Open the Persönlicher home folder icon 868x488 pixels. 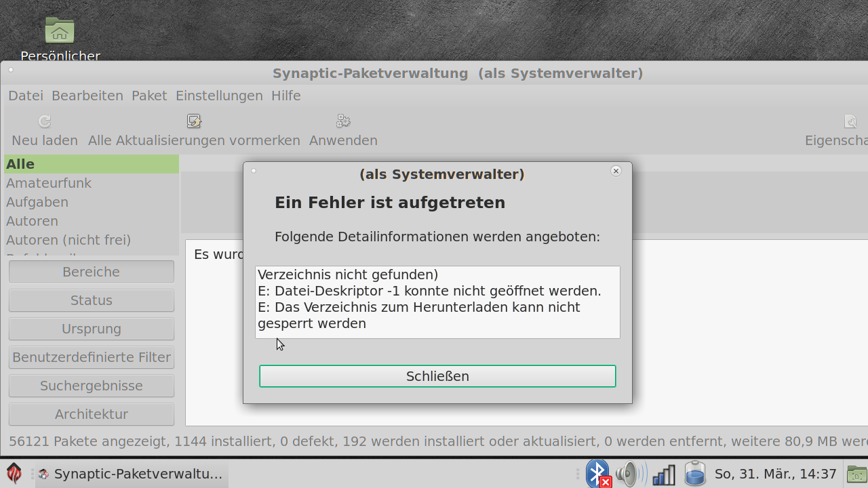pyautogui.click(x=60, y=31)
